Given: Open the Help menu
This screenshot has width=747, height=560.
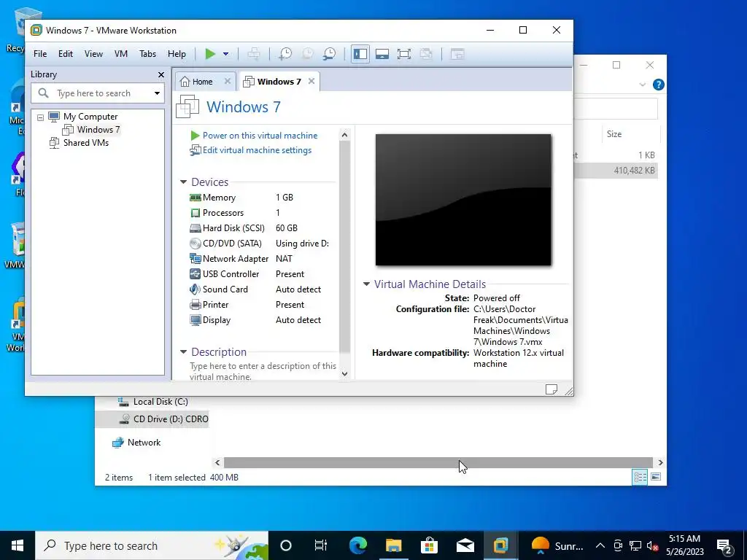Looking at the screenshot, I should pyautogui.click(x=177, y=54).
